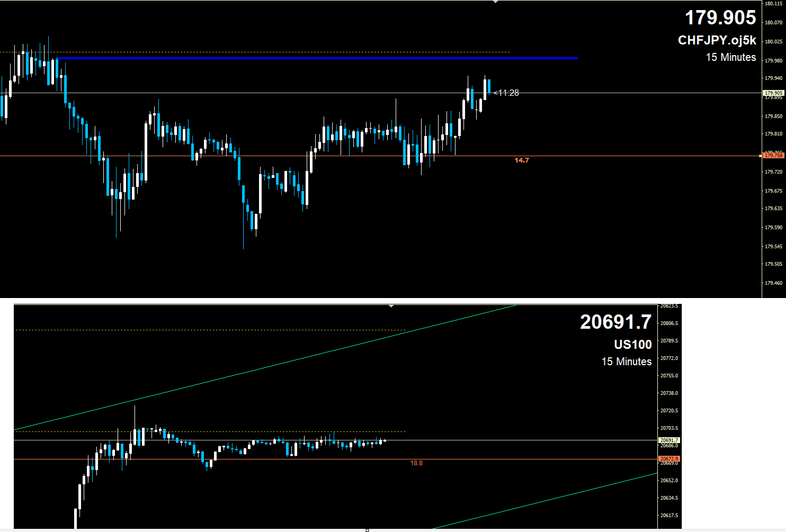Image resolution: width=786 pixels, height=532 pixels.
Task: Click 180.025 on CHFJPY price scale
Action: [x=773, y=42]
